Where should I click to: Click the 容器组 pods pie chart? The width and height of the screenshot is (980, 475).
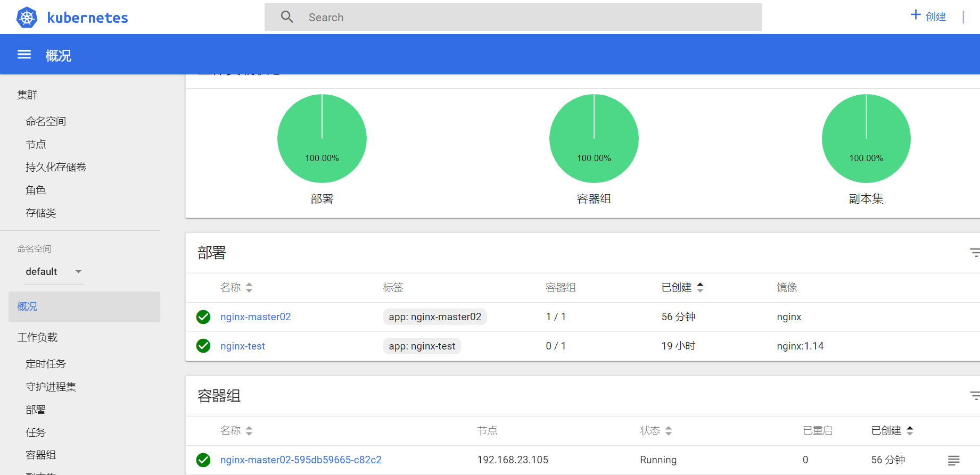coord(594,139)
